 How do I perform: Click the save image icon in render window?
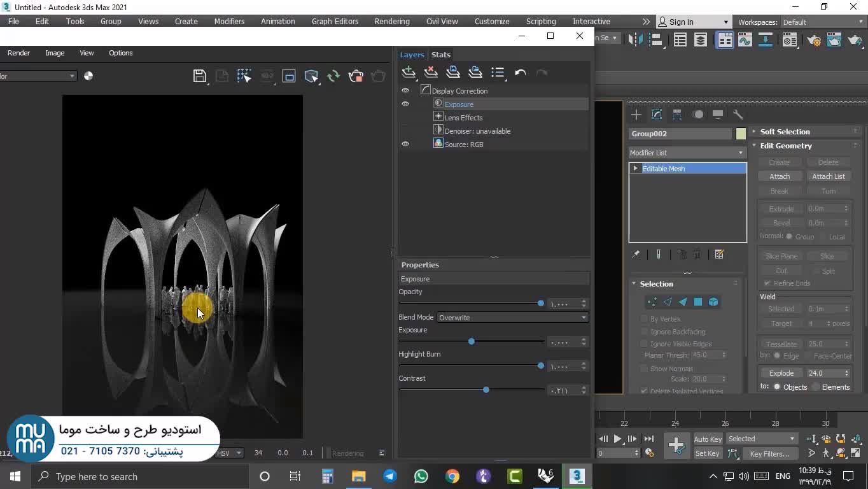point(199,76)
